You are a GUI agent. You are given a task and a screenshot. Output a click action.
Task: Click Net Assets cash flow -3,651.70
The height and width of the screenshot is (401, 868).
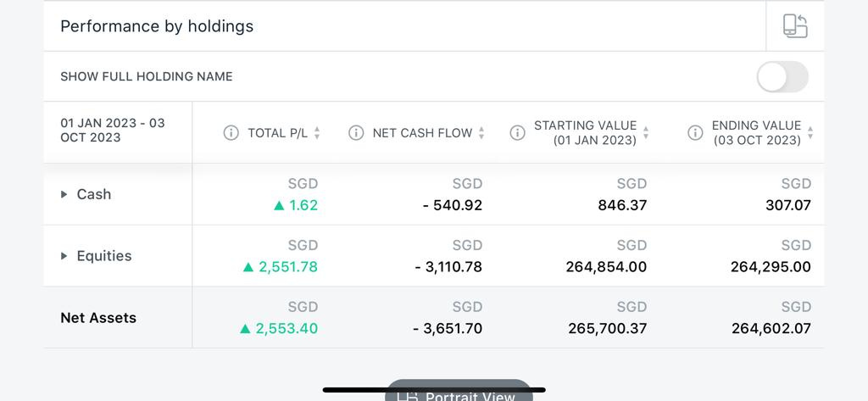pyautogui.click(x=448, y=328)
